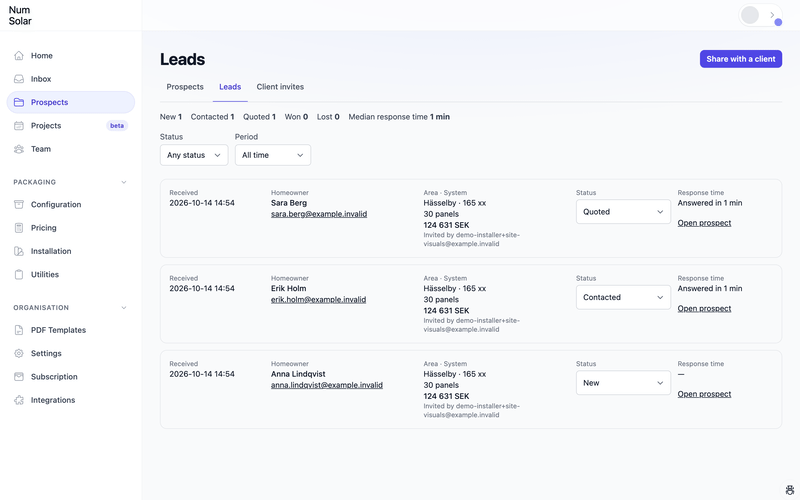This screenshot has width=800, height=500.
Task: Click the bug icon at bottom right
Action: 789,490
